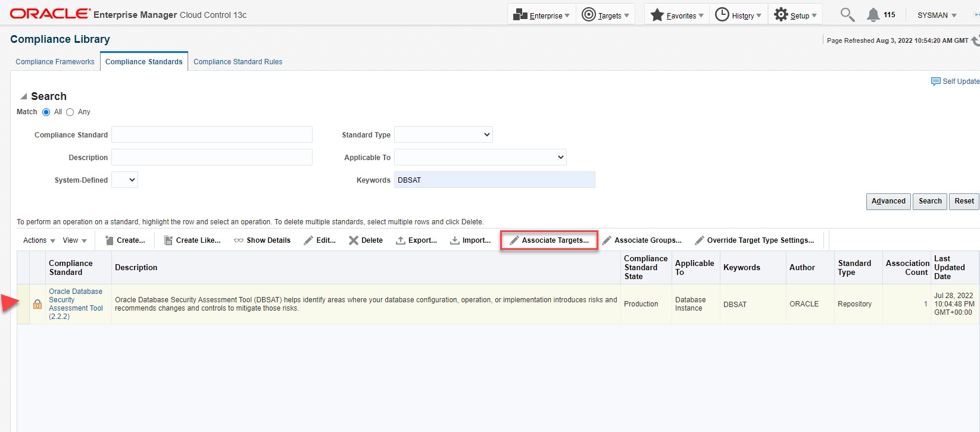The height and width of the screenshot is (432, 980).
Task: Click the Export upload icon
Action: tap(401, 240)
